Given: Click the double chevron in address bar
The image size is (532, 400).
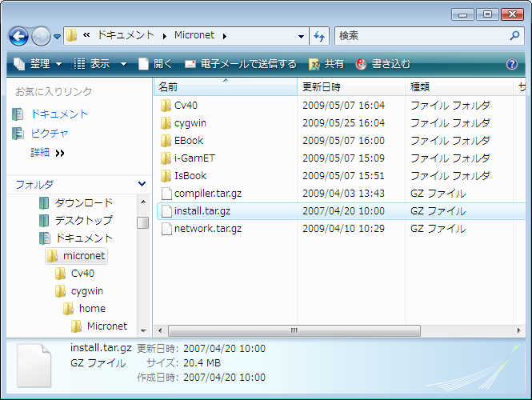Looking at the screenshot, I should coord(86,35).
